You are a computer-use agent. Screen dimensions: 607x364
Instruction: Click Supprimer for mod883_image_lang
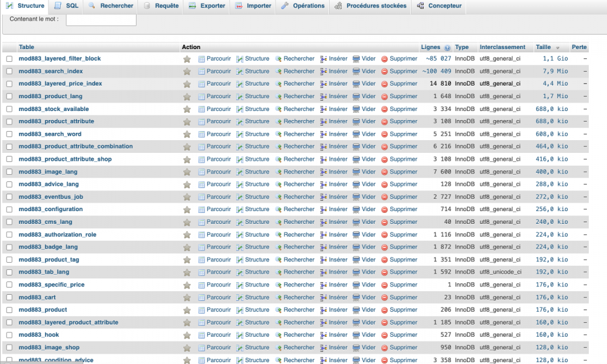click(x=404, y=172)
